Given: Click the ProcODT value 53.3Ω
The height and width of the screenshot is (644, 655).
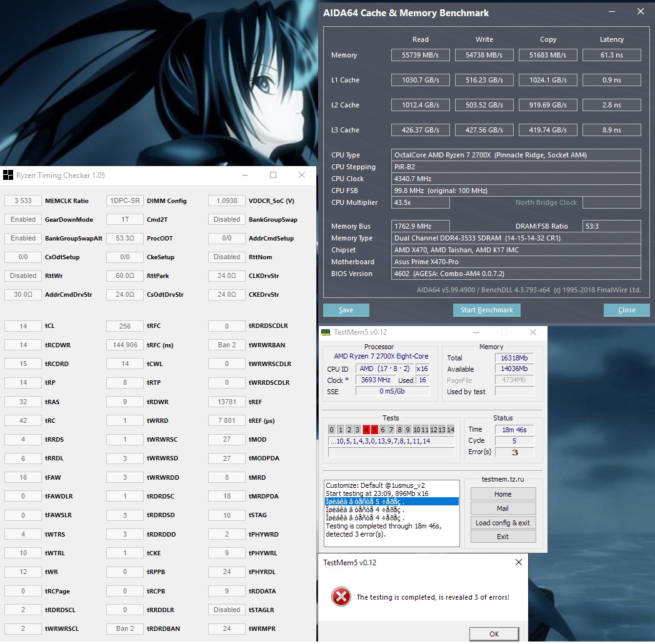Looking at the screenshot, I should (125, 238).
